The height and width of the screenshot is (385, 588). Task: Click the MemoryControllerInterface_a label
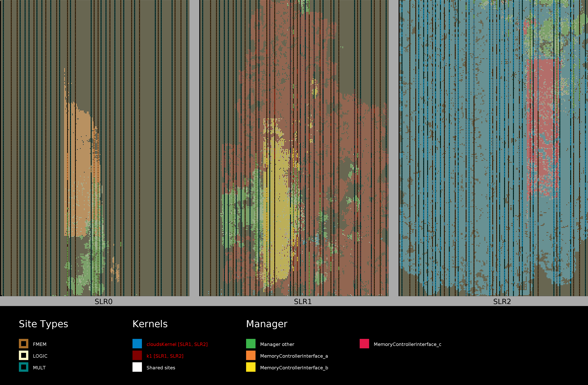294,356
